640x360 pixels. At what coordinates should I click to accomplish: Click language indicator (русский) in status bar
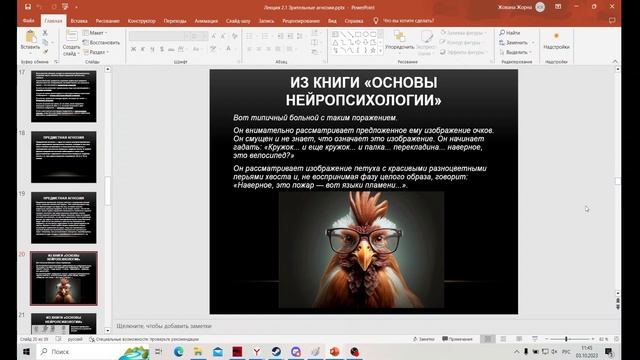[x=75, y=339]
